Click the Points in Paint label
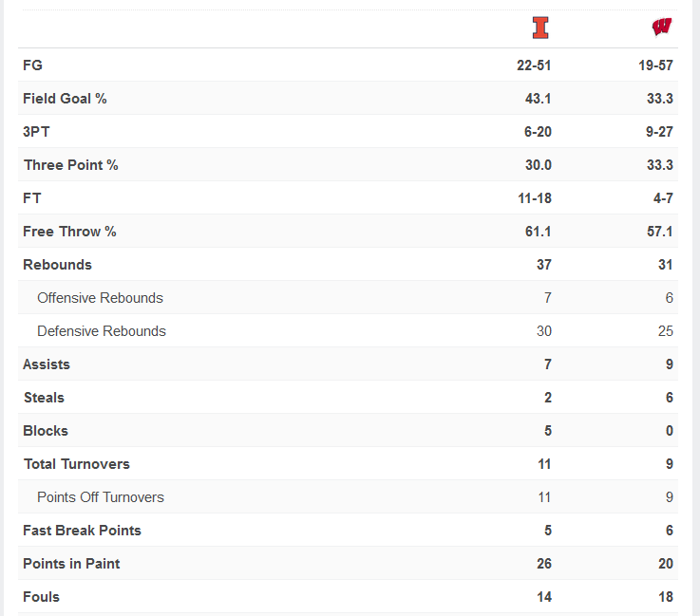The image size is (700, 616). (71, 564)
